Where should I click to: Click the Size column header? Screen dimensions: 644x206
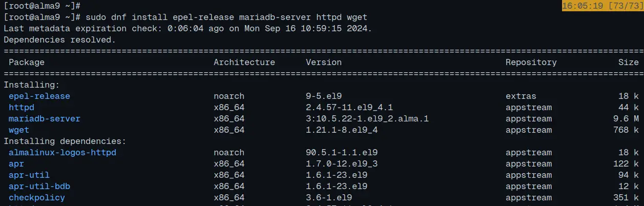628,63
